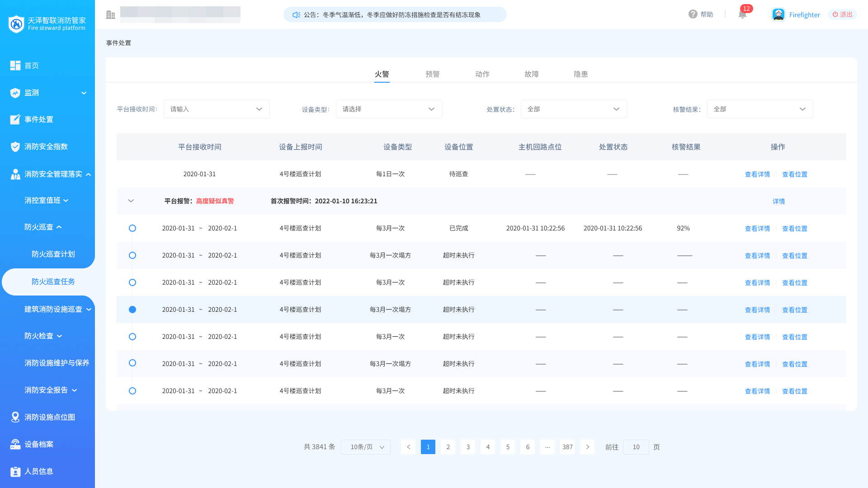
Task: Click the monitoring shield icon
Action: click(15, 93)
